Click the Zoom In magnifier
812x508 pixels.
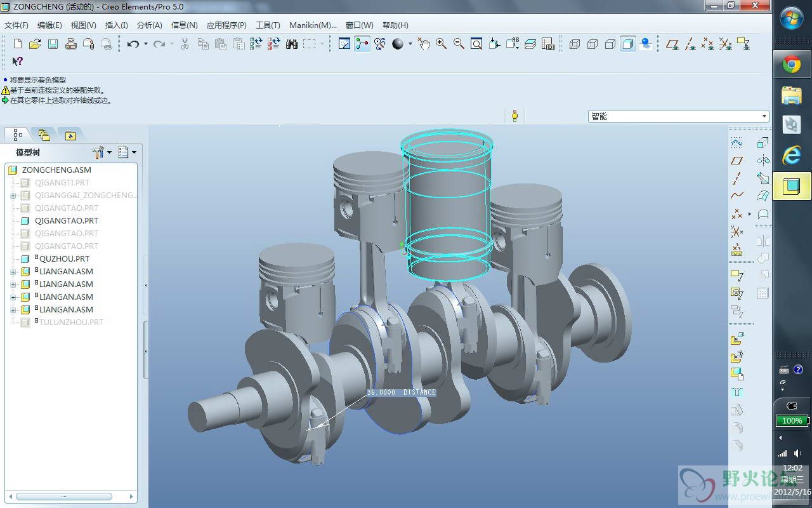pyautogui.click(x=441, y=44)
